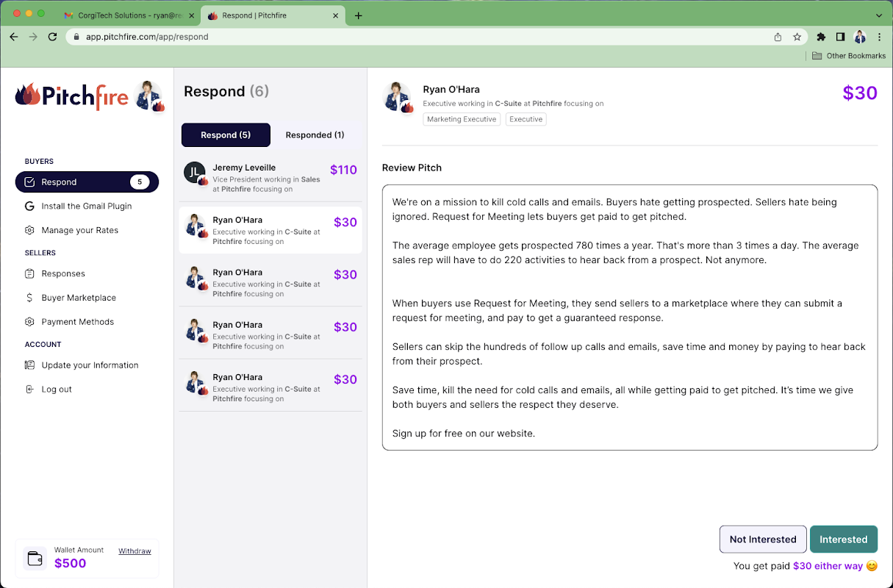This screenshot has height=588, width=893.
Task: Click the Chrome profile avatar in the toolbar
Action: coord(860,37)
